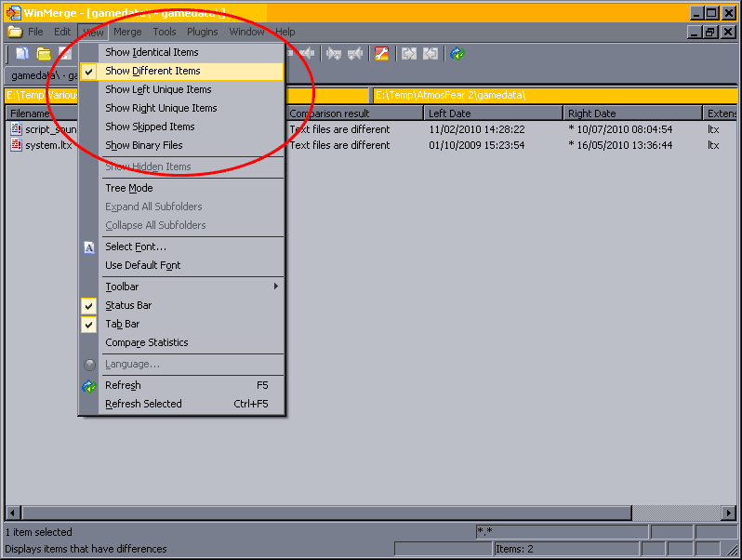
Task: Click 'Text files are different' in system.ltx row
Action: [x=339, y=145]
